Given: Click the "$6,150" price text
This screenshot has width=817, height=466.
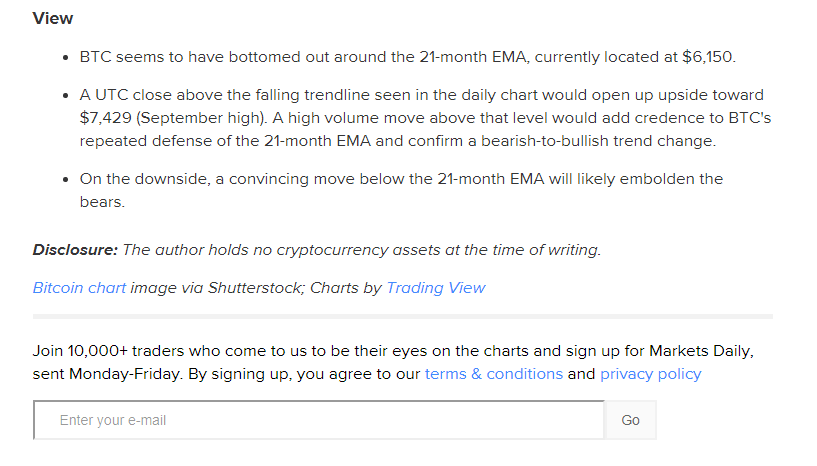Looking at the screenshot, I should click(x=708, y=58).
